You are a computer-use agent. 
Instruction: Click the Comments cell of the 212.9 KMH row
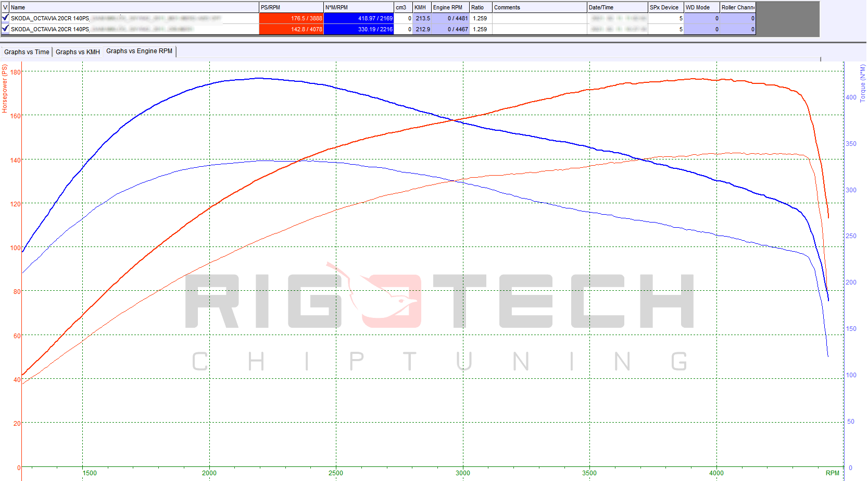tap(539, 29)
